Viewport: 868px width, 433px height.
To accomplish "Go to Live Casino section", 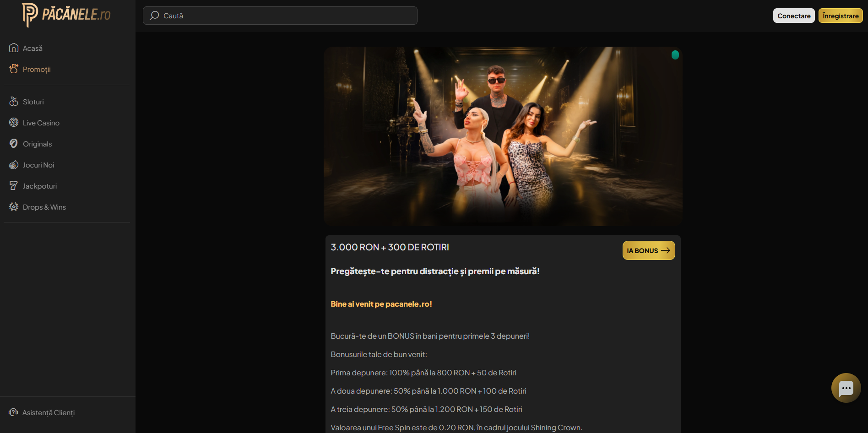I will [x=41, y=123].
